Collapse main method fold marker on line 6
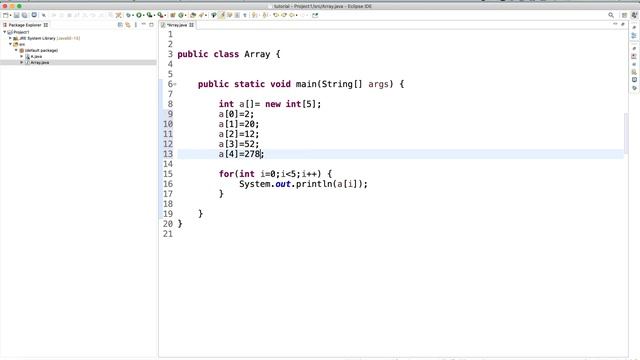This screenshot has height=360, width=640. tap(175, 84)
